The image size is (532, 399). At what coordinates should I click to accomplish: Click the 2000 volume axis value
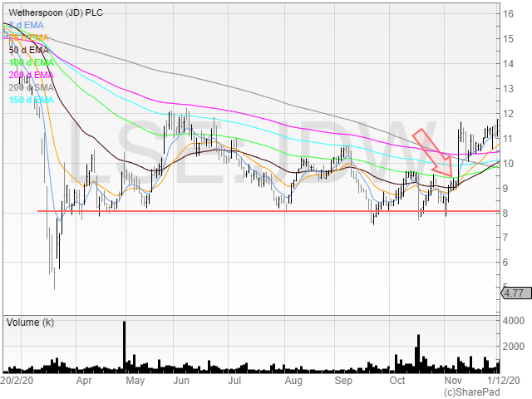[514, 347]
